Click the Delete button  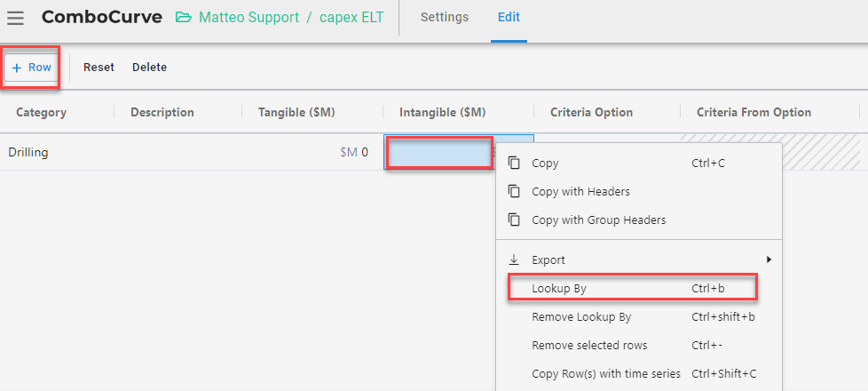point(149,68)
